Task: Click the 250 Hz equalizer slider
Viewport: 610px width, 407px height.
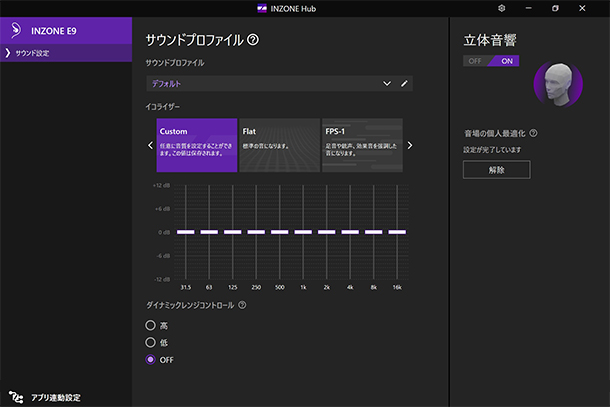Action: (256, 232)
